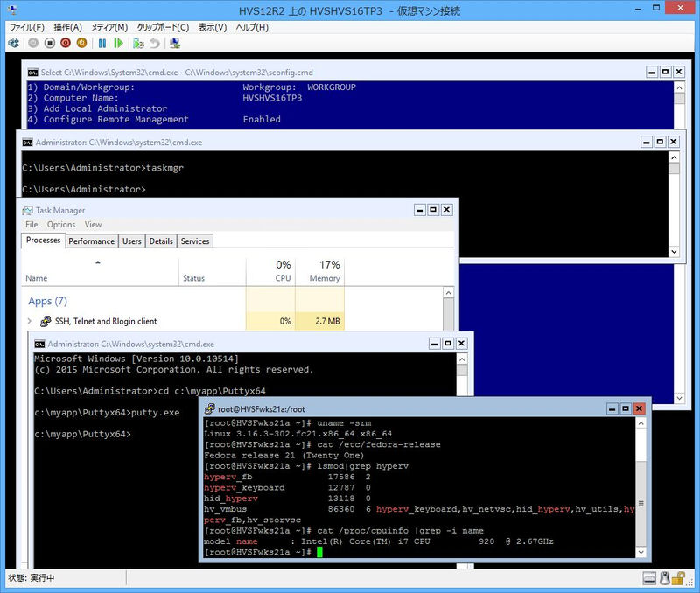Open the 操作(A) menu
The width and height of the screenshot is (700, 593).
(68, 28)
